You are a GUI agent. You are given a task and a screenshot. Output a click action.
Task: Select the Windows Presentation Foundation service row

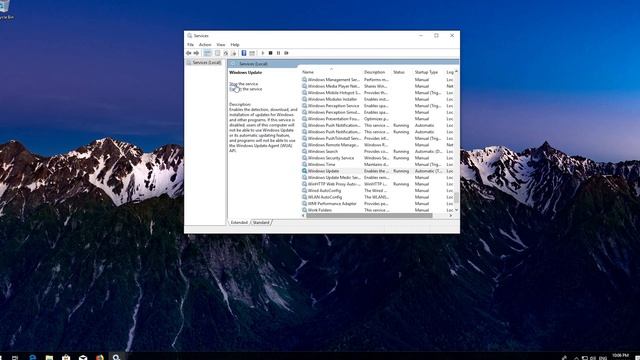378,119
